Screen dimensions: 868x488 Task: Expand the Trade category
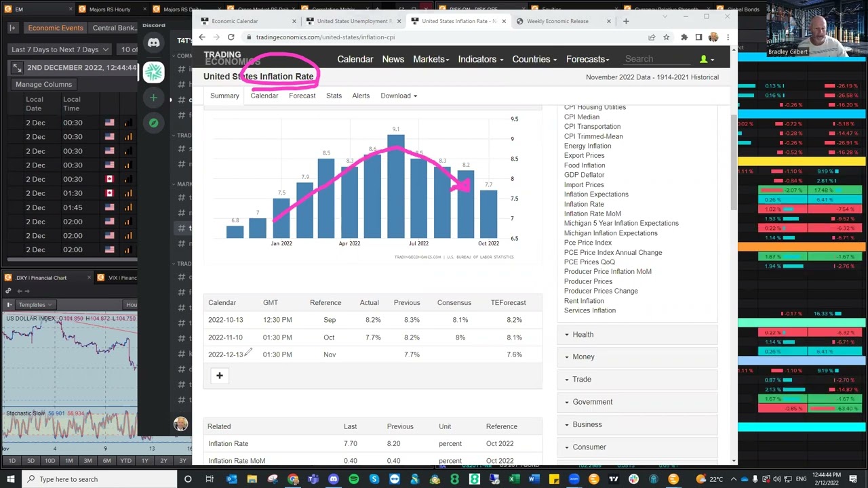[637, 380]
